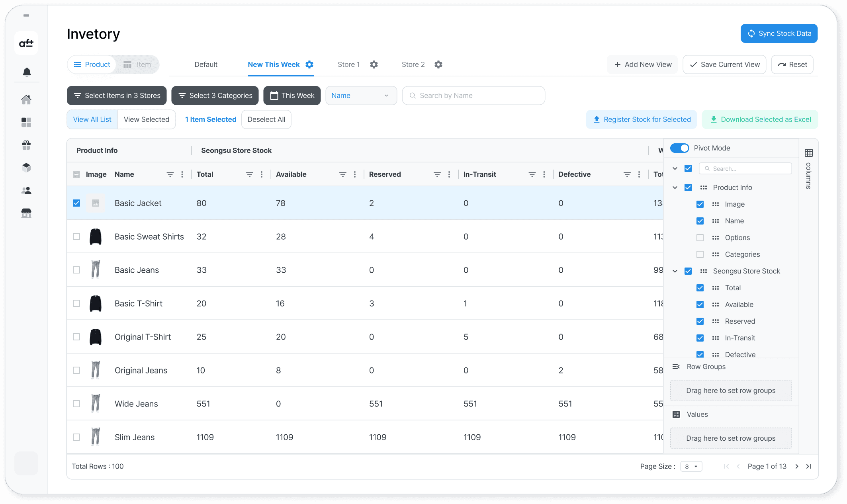This screenshot has width=847, height=504.
Task: Click the columns grid panel icon
Action: click(808, 153)
